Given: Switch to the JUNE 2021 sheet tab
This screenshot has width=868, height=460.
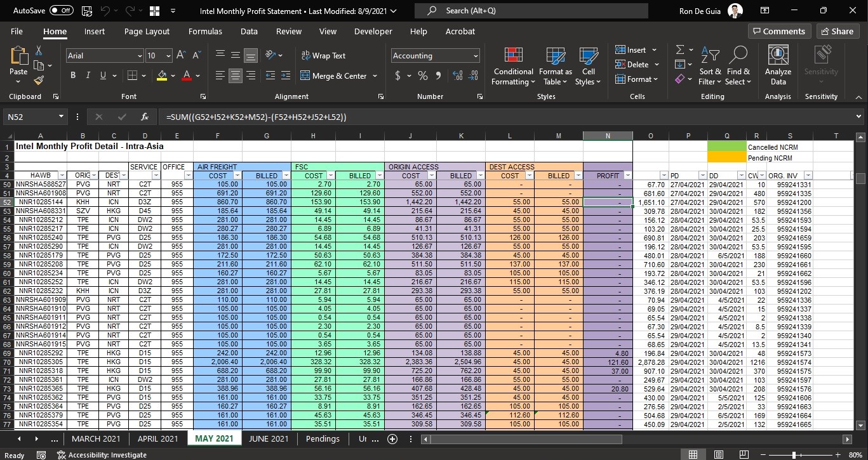Looking at the screenshot, I should (269, 438).
